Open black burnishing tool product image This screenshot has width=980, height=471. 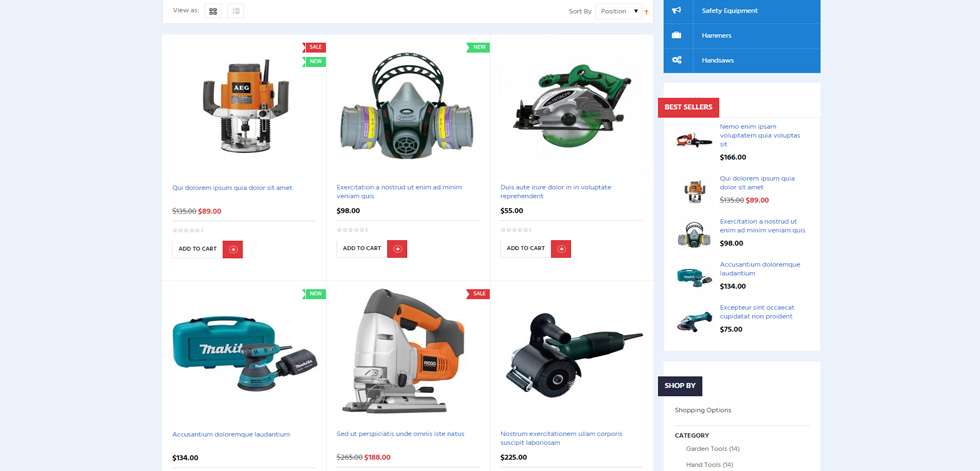572,353
